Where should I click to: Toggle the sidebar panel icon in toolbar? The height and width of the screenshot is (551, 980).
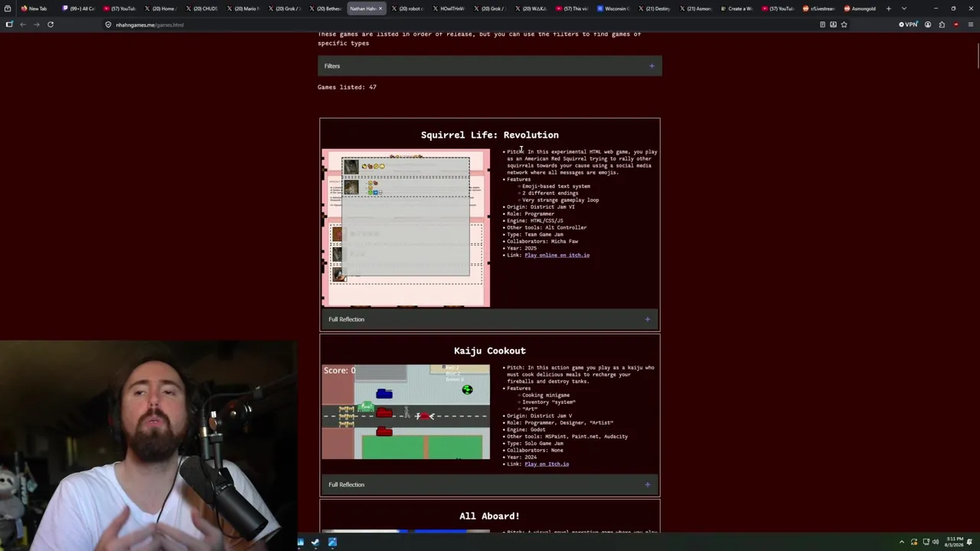tap(9, 24)
